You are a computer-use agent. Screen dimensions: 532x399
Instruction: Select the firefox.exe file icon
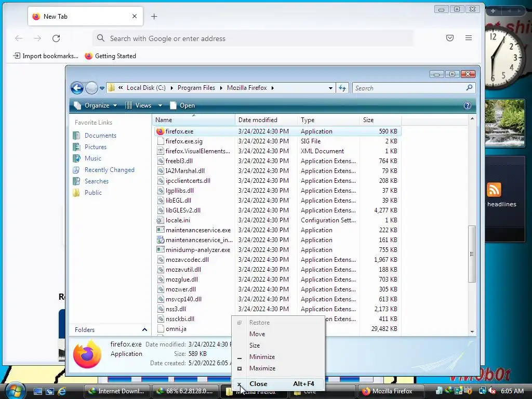[x=160, y=131]
